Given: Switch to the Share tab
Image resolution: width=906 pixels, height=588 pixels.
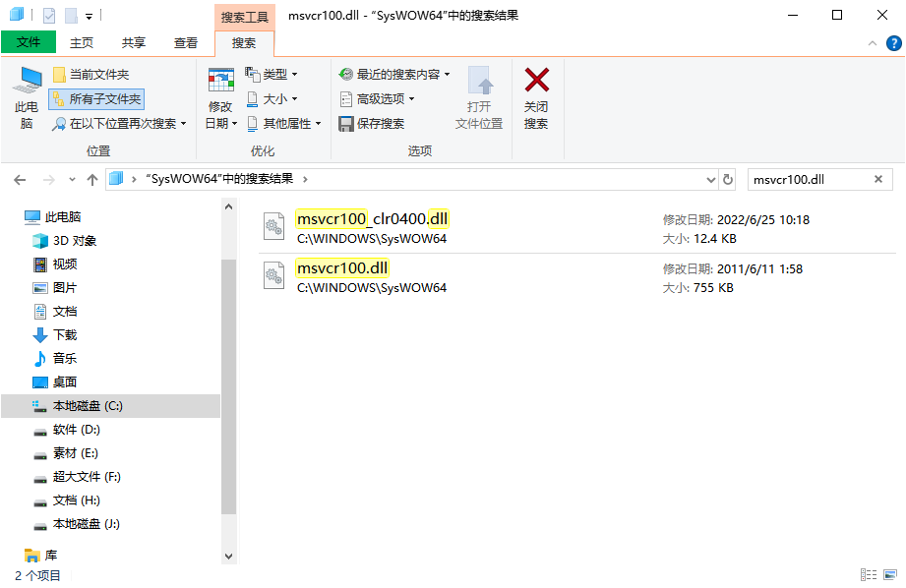Looking at the screenshot, I should [x=134, y=42].
